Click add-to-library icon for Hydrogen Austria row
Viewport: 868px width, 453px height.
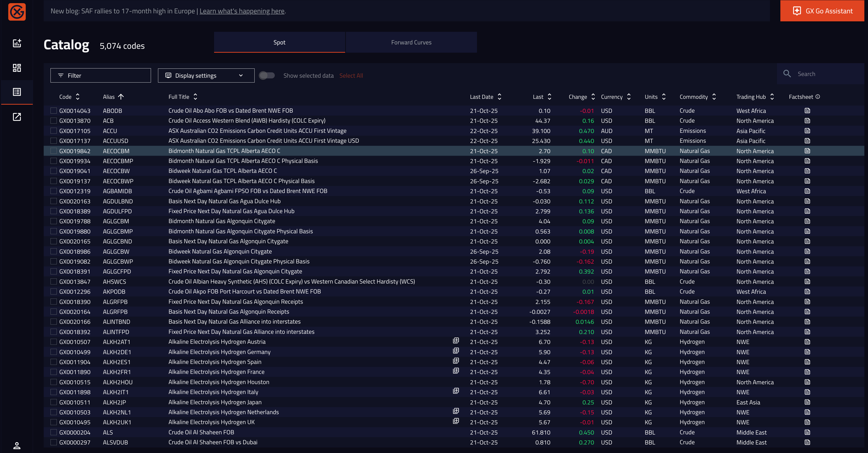tap(456, 341)
